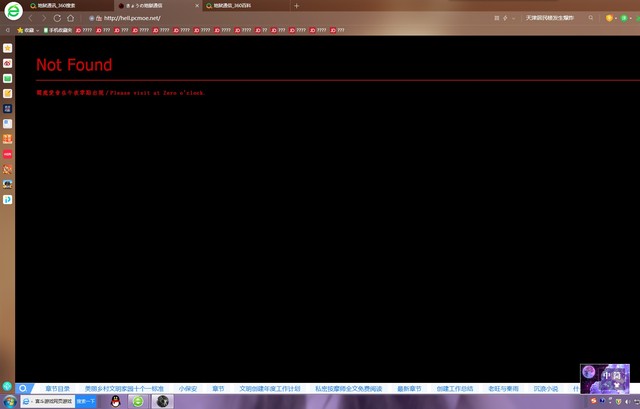This screenshot has width=640, height=409.
Task: Click the 最新章节 bottom bar link
Action: (409, 388)
